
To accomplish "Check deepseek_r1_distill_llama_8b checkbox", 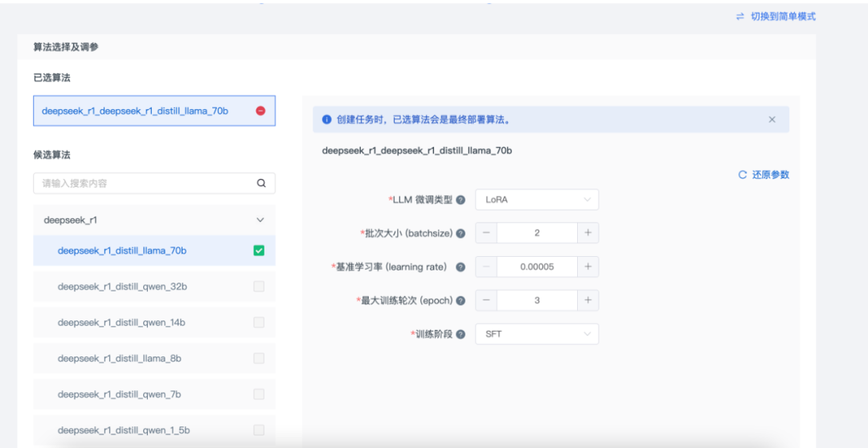I will point(259,358).
